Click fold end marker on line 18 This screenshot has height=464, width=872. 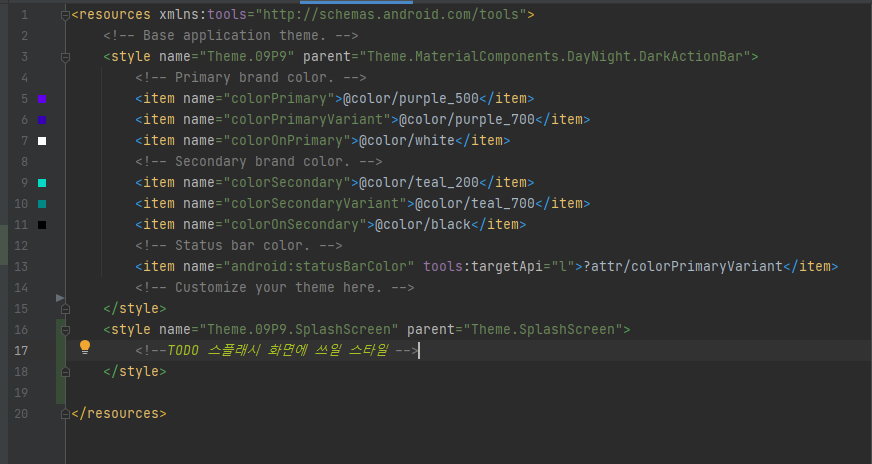click(65, 372)
